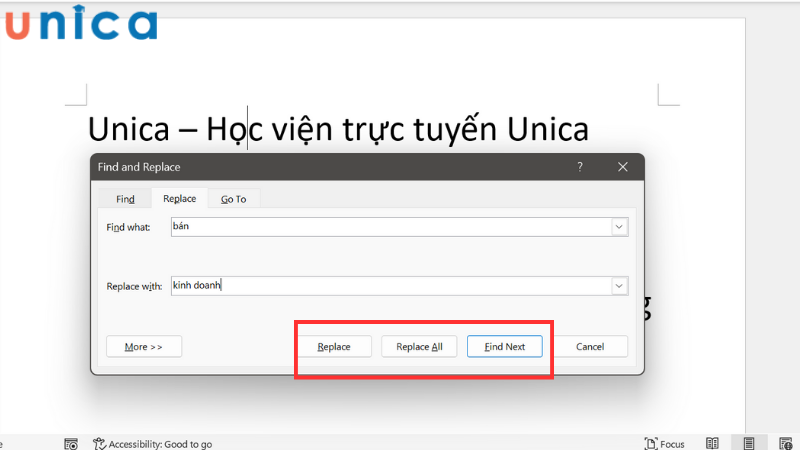Enable Focus mode in status bar
Screen dimensions: 800x450
(x=664, y=444)
